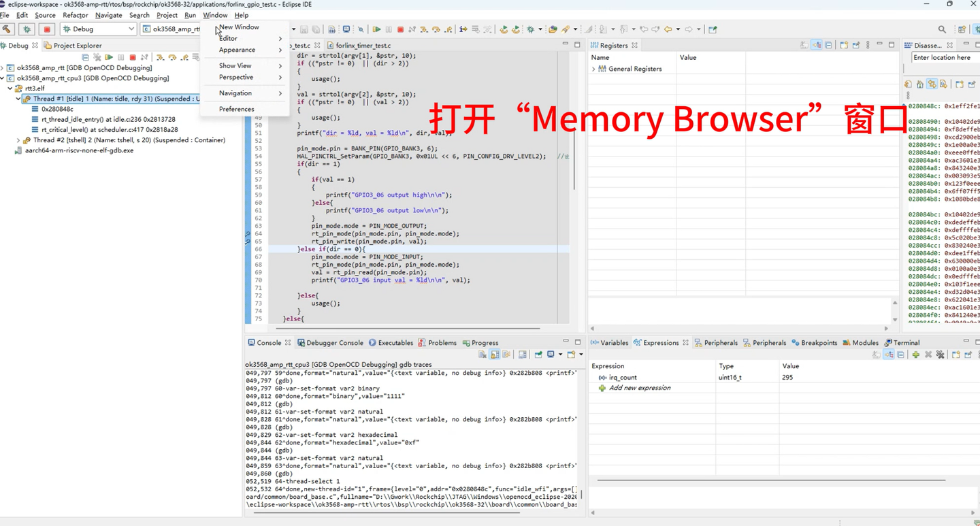Open the Back navigation history dropdown arrow
Screen dimensions: 980x526
point(678,29)
